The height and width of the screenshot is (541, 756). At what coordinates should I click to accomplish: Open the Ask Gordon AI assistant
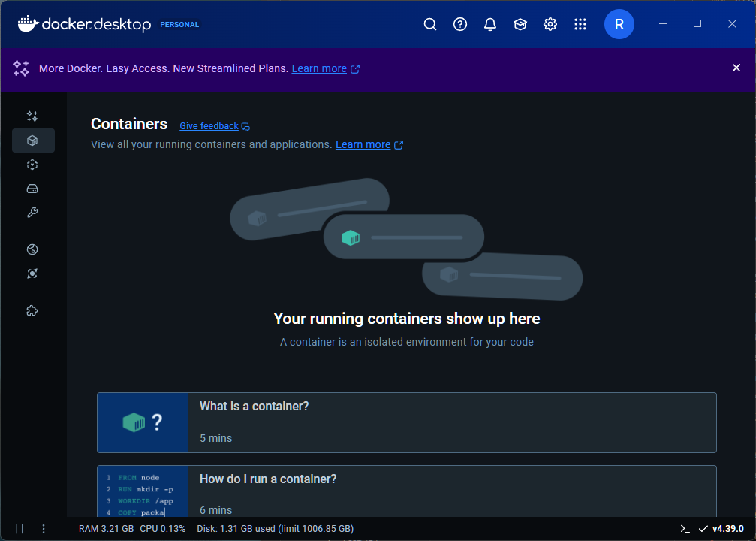click(32, 116)
